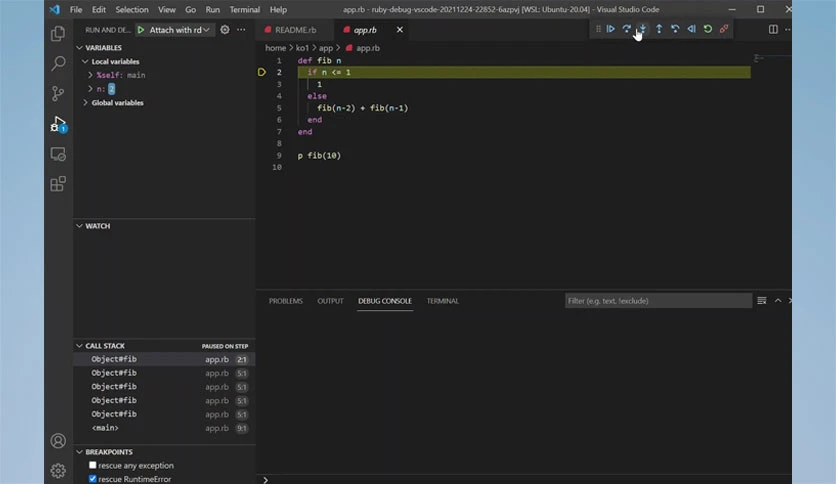Focus the debug console REPL input prompt
This screenshot has height=484, width=836.
pyautogui.click(x=525, y=480)
